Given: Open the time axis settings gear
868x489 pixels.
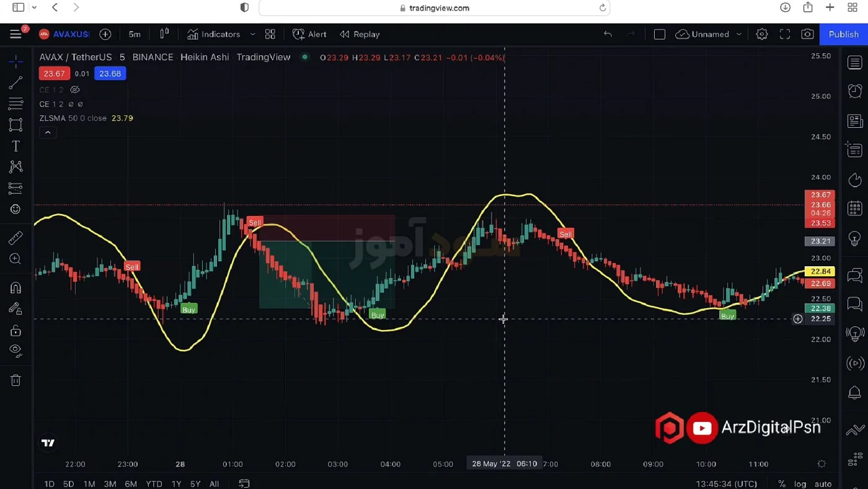Looking at the screenshot, I should coord(822,464).
